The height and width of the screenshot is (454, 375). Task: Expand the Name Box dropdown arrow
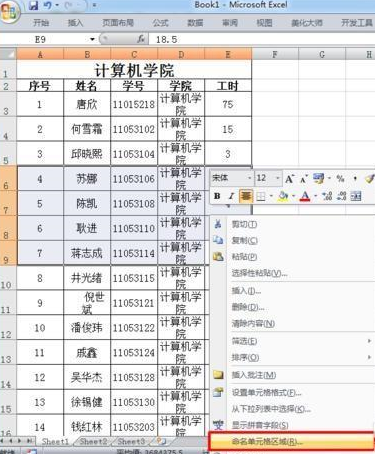tap(92, 40)
